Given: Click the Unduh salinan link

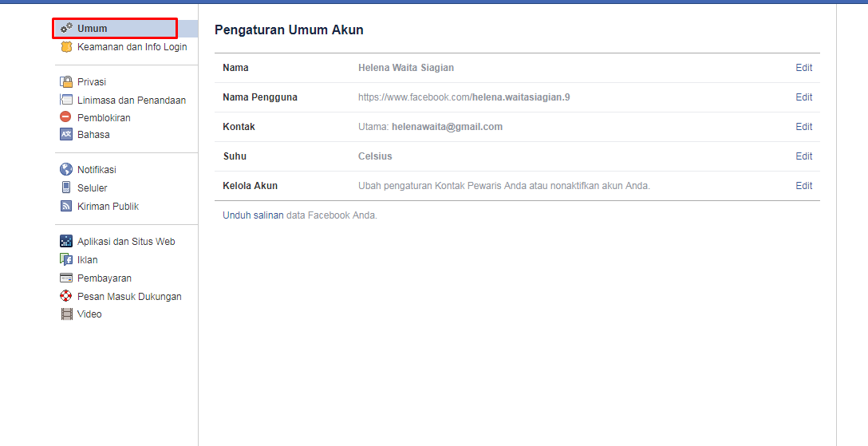Looking at the screenshot, I should [253, 215].
